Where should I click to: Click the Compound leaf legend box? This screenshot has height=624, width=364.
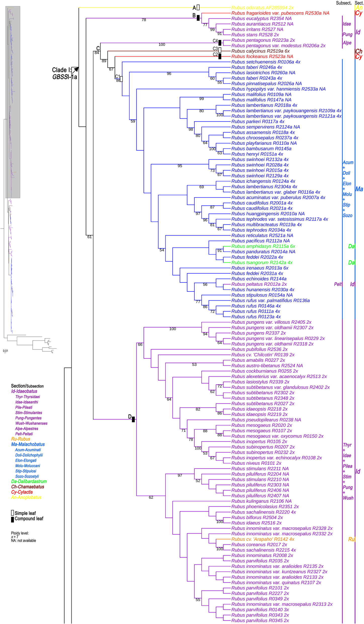13,519
